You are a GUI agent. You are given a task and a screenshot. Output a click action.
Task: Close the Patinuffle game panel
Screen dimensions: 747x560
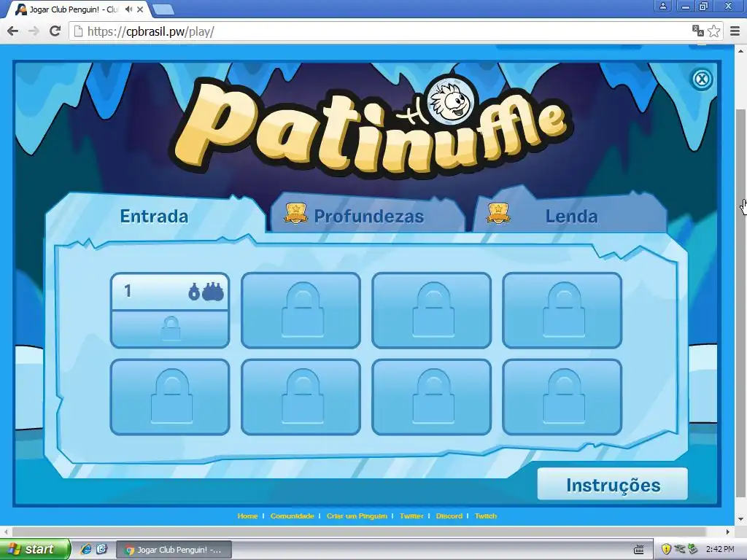pos(701,79)
